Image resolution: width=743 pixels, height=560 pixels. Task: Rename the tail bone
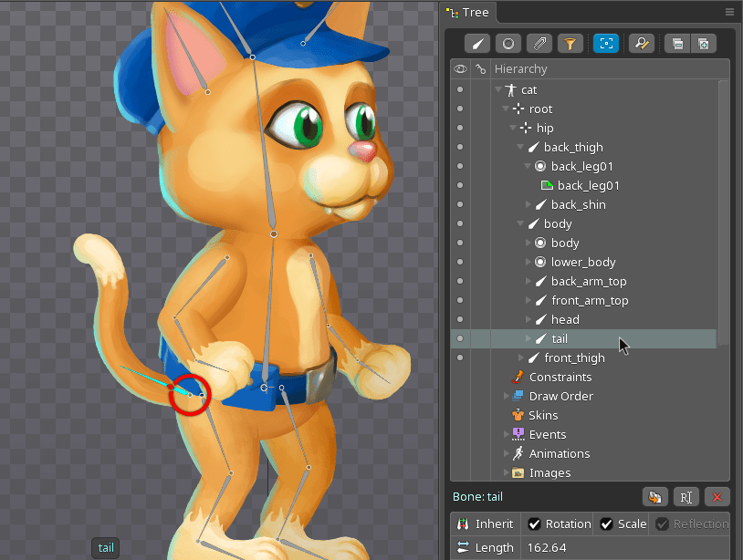[685, 497]
